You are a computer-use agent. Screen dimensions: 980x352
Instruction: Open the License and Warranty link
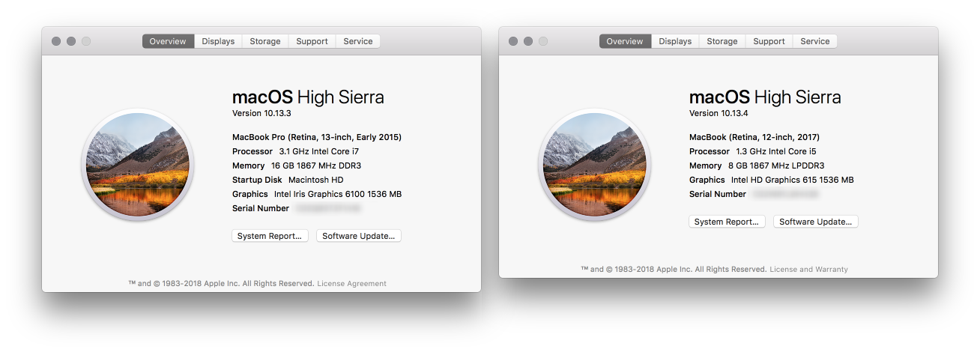(x=808, y=270)
